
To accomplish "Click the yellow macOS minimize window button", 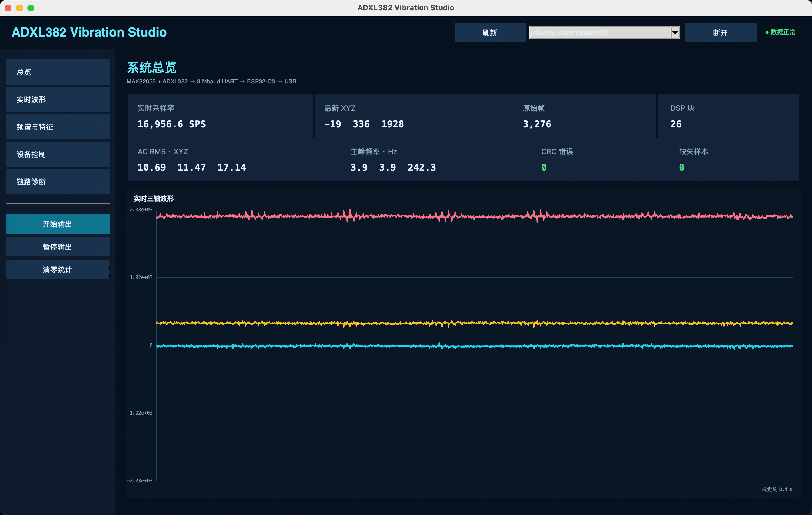I will coord(20,8).
